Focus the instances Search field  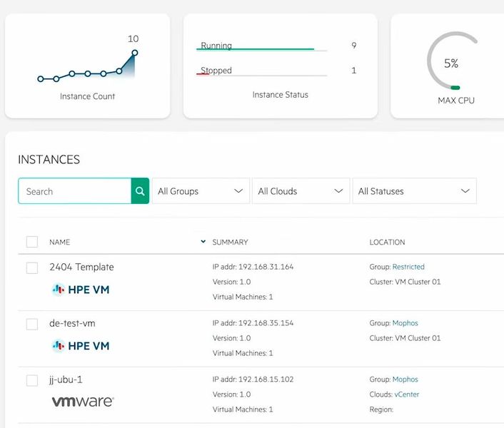[74, 191]
